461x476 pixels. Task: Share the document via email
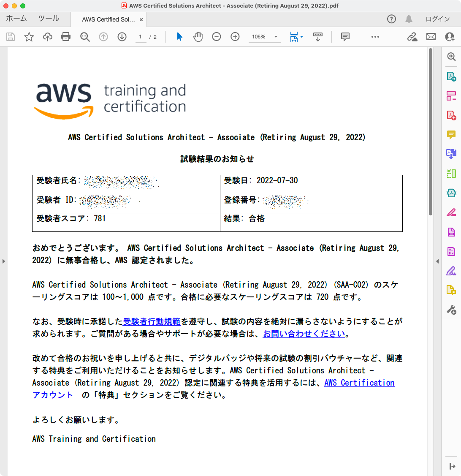tap(431, 37)
